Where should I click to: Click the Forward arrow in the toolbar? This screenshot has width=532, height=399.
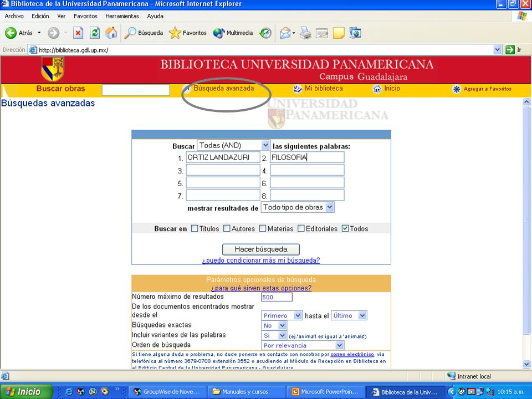click(53, 33)
